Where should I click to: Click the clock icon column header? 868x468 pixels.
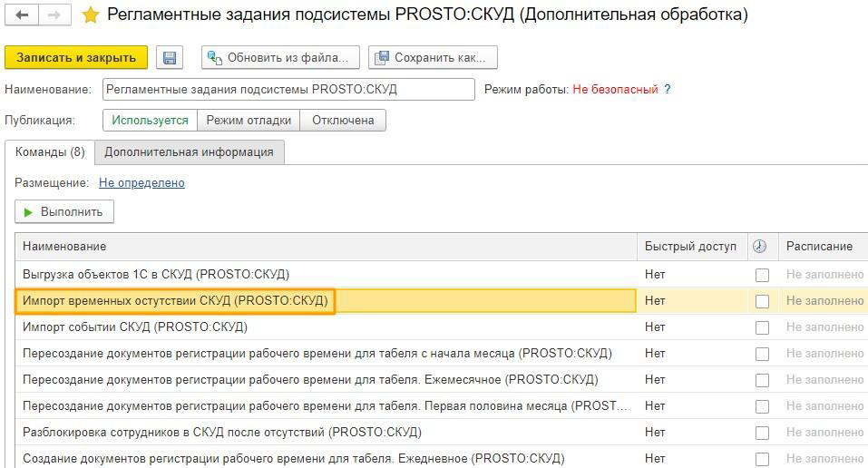click(759, 247)
